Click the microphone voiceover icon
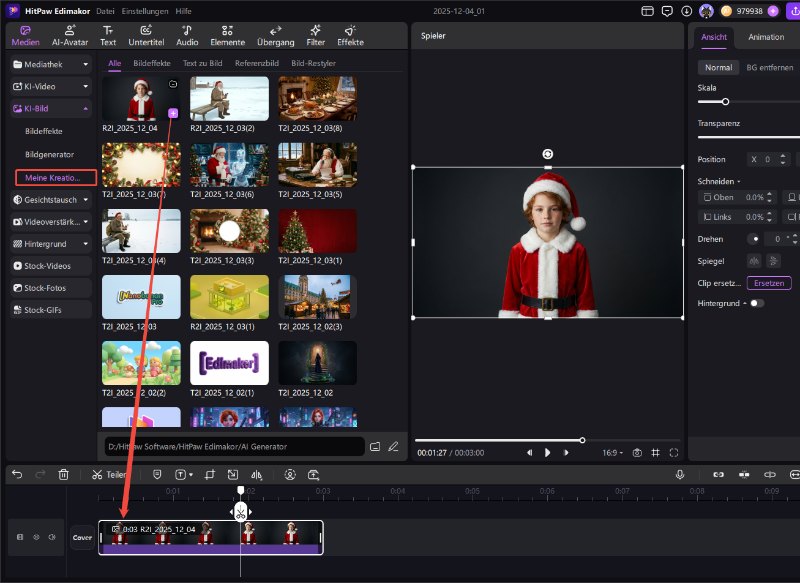Image resolution: width=800 pixels, height=583 pixels. pyautogui.click(x=680, y=474)
